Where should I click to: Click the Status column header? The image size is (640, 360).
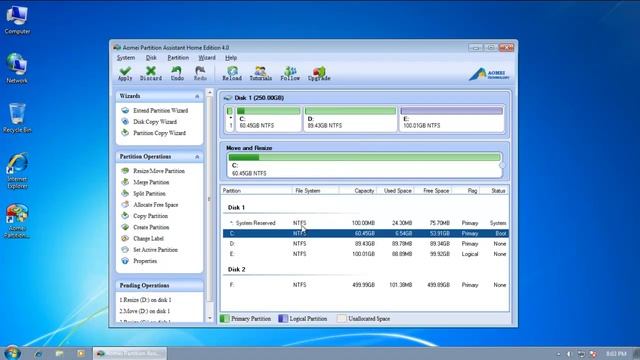(x=494, y=191)
